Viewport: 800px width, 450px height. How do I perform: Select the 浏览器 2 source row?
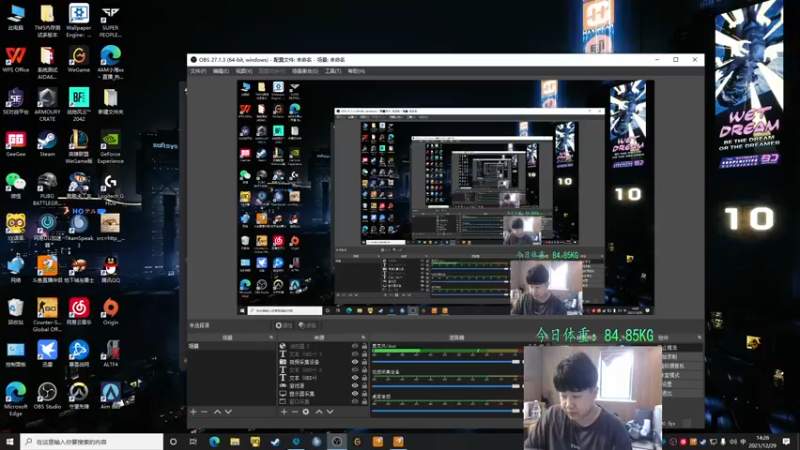(322, 346)
